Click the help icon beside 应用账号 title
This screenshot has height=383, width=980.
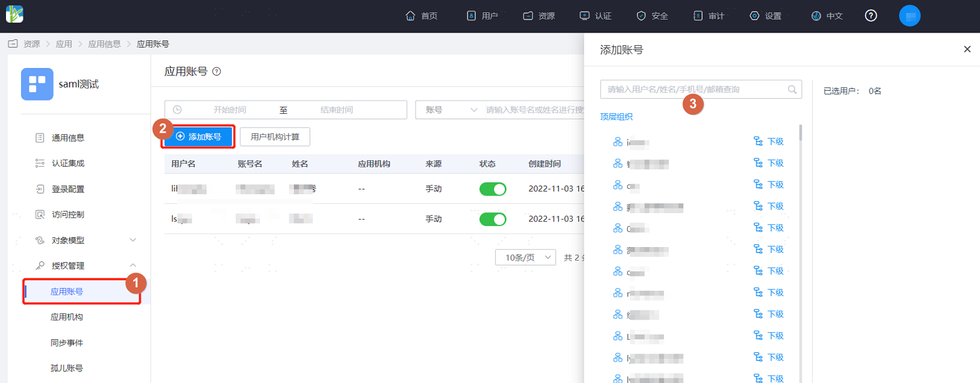point(217,71)
